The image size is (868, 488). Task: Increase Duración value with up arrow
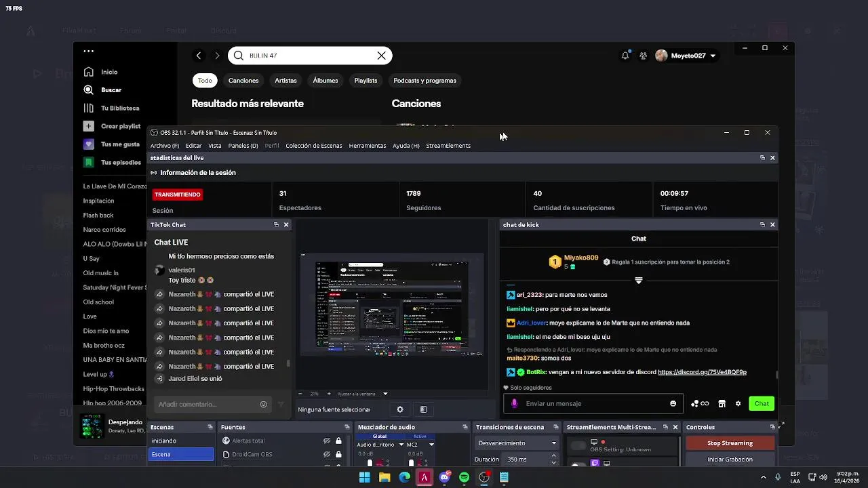pyautogui.click(x=554, y=456)
